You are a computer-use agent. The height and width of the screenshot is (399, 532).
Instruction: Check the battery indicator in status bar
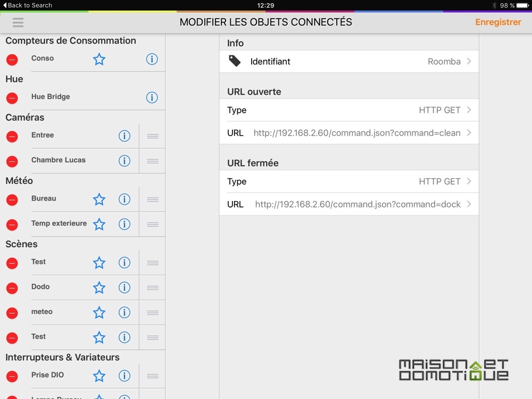click(522, 5)
